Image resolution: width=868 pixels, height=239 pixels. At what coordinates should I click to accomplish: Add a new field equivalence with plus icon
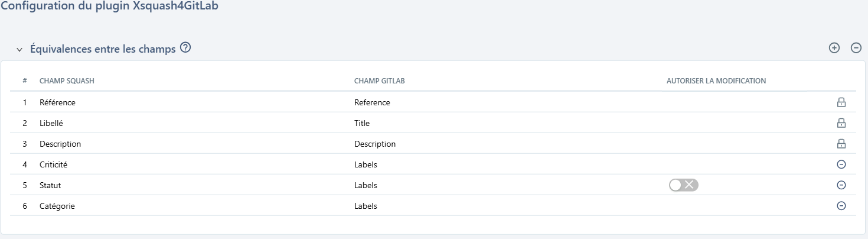834,49
